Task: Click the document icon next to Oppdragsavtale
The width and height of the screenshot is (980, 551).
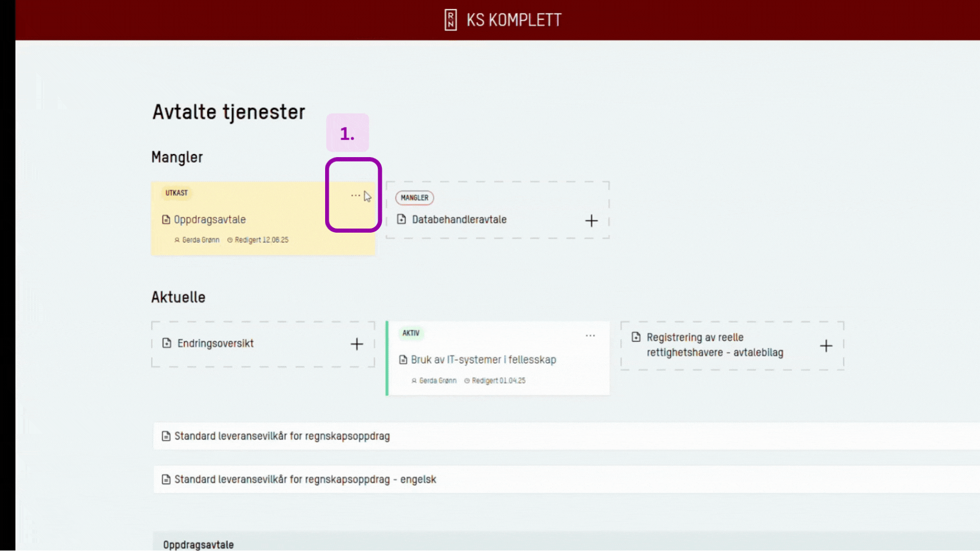Action: tap(166, 219)
